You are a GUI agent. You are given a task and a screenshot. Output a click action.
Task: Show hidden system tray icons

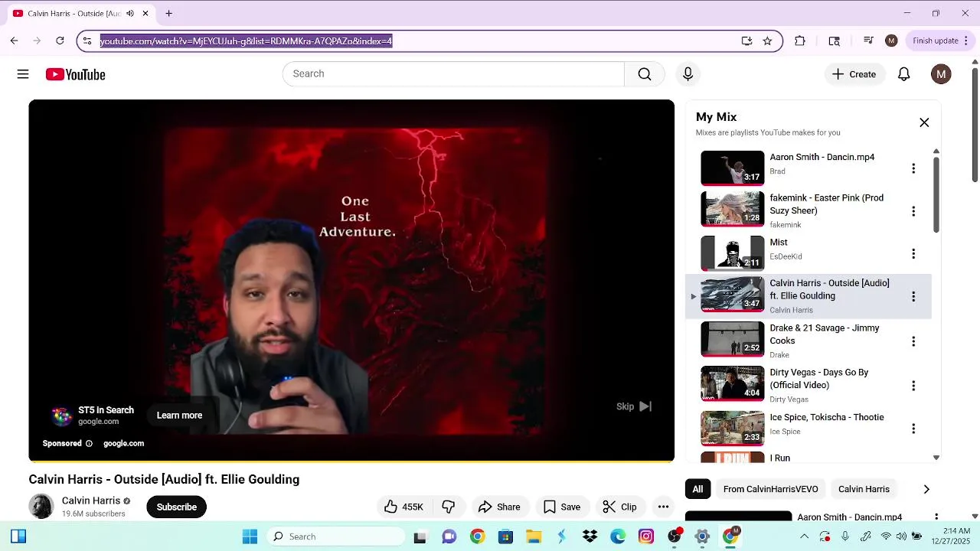(x=804, y=536)
